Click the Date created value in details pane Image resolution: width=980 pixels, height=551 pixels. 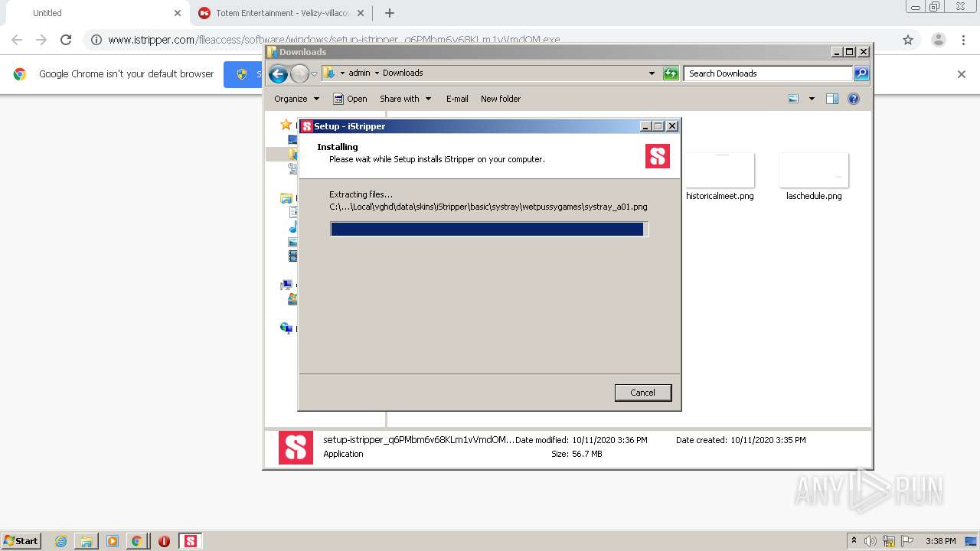click(768, 440)
